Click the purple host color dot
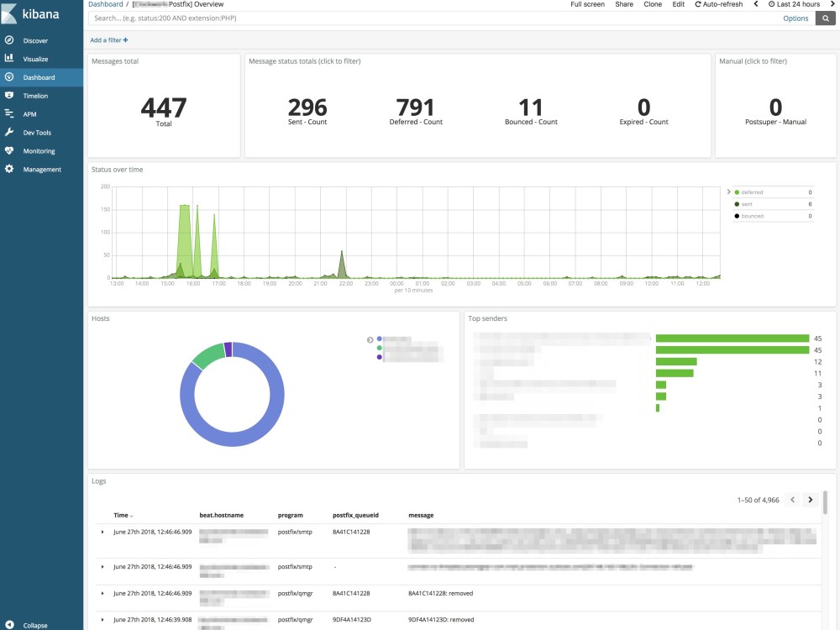 [x=380, y=357]
